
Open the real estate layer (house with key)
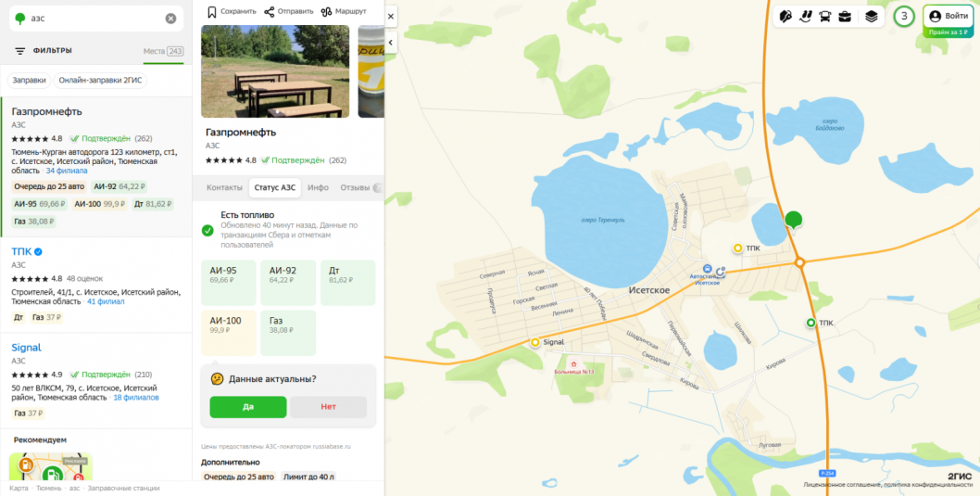click(x=786, y=17)
